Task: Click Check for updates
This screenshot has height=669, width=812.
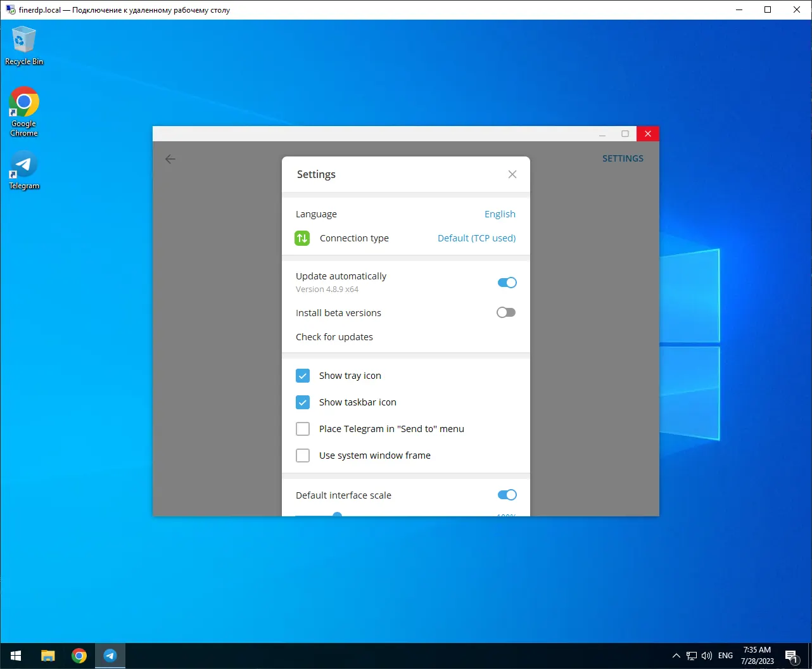Action: point(334,337)
